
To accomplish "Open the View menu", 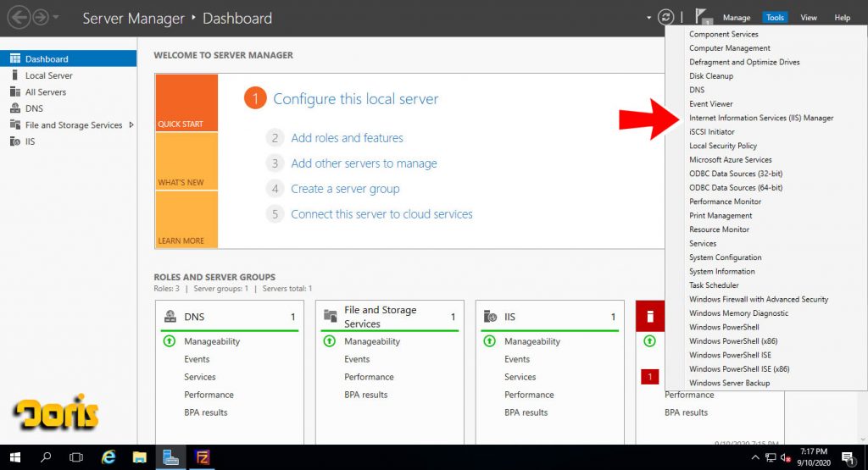I will pos(808,18).
